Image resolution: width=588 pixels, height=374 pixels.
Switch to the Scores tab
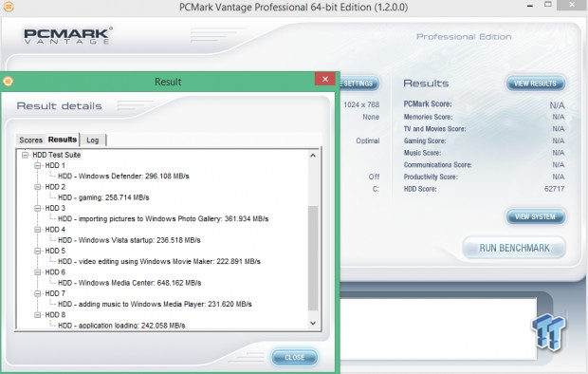pos(30,140)
